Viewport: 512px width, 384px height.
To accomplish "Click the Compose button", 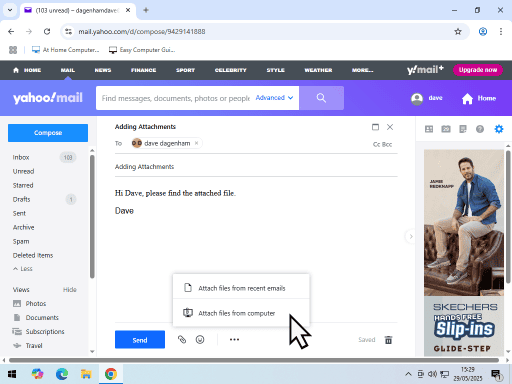I will [x=48, y=133].
